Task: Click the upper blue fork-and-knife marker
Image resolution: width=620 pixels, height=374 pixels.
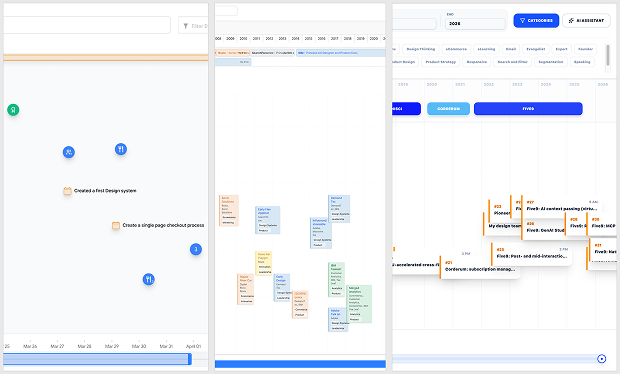Action: (121, 149)
